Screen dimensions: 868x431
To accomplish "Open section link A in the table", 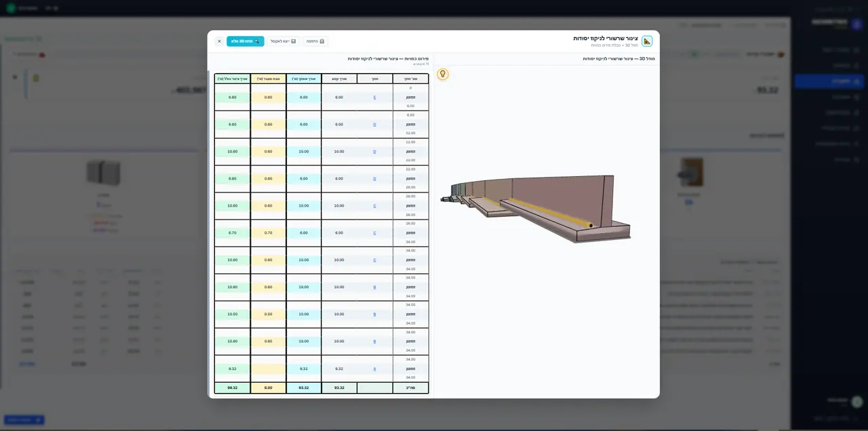I will tap(374, 369).
